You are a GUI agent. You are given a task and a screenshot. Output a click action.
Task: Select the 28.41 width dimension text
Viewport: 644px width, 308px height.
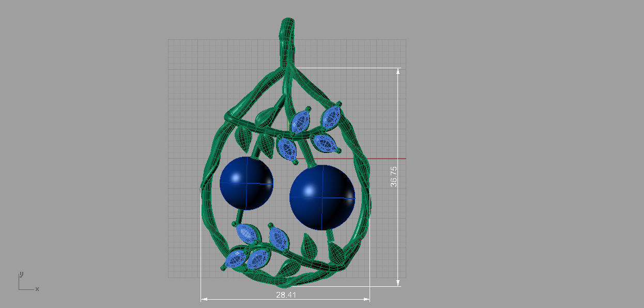286,295
